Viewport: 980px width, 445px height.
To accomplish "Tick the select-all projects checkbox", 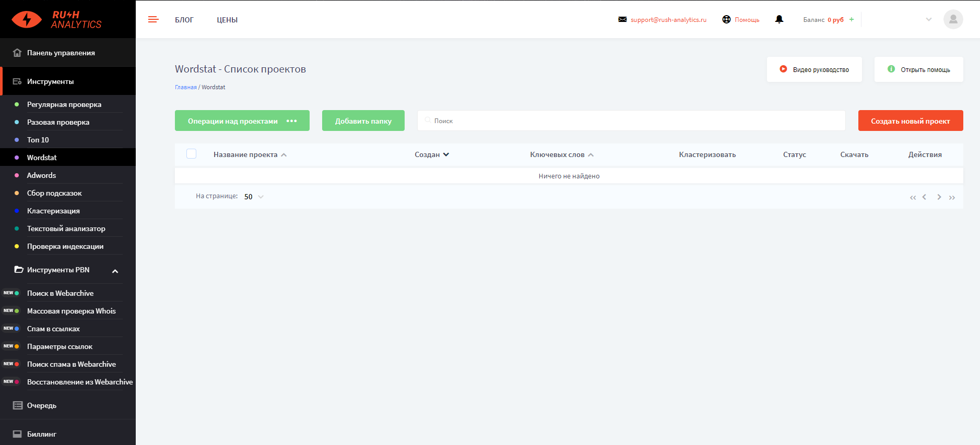I will coord(192,154).
